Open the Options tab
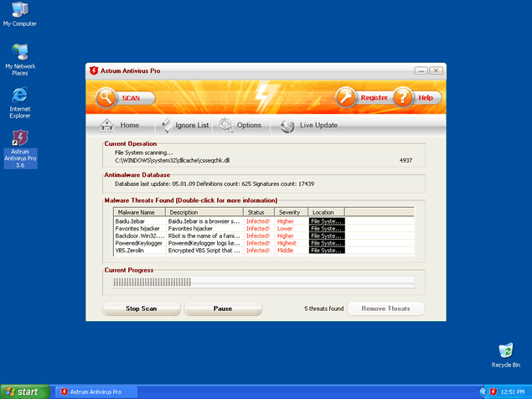532x399 pixels. tap(240, 125)
